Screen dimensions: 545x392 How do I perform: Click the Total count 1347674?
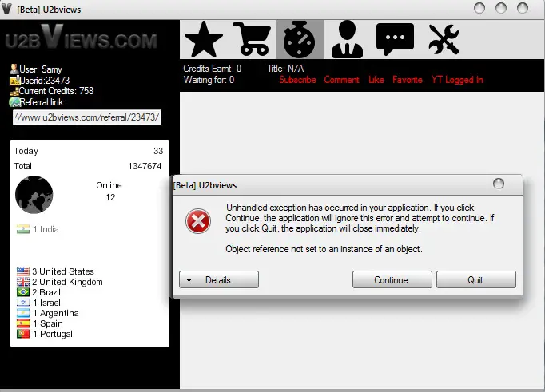pyautogui.click(x=145, y=166)
